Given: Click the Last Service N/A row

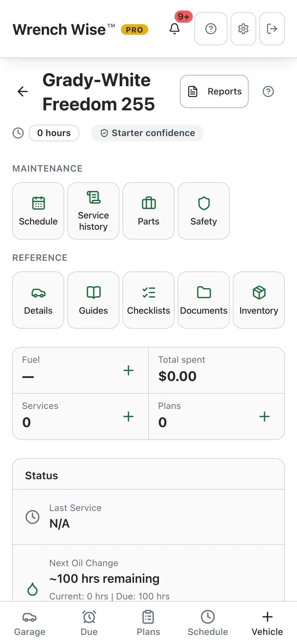Looking at the screenshot, I should pyautogui.click(x=149, y=517).
